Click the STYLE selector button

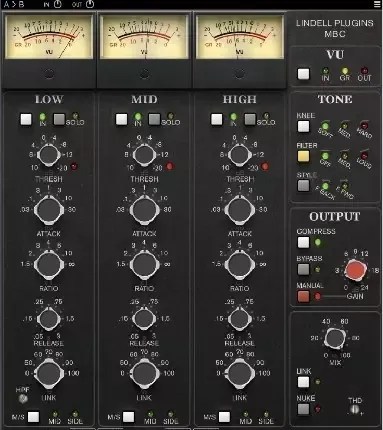tap(303, 185)
